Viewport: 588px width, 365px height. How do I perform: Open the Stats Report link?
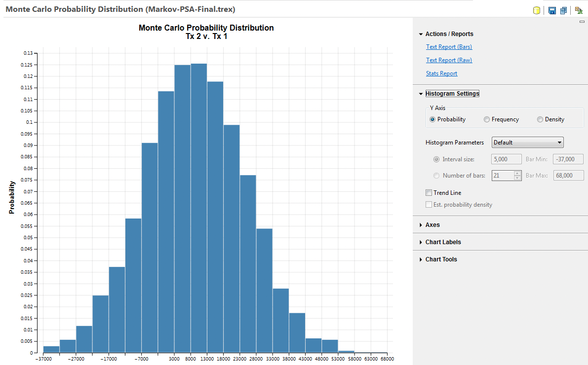tap(441, 73)
